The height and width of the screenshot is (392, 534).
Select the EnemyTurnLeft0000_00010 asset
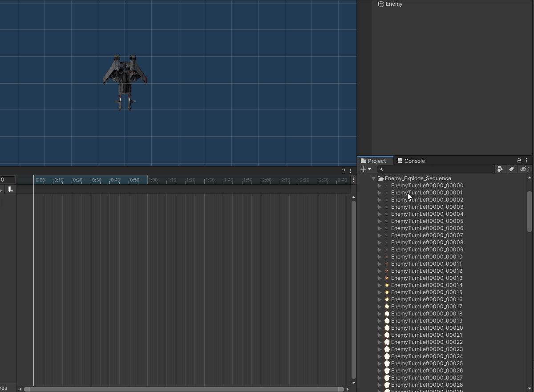427,257
